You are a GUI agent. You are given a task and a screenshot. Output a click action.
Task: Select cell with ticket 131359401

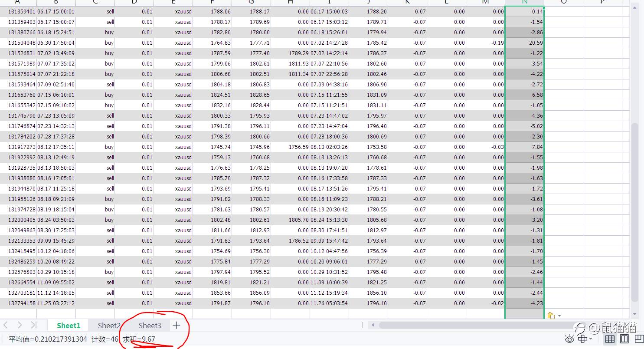[18, 12]
